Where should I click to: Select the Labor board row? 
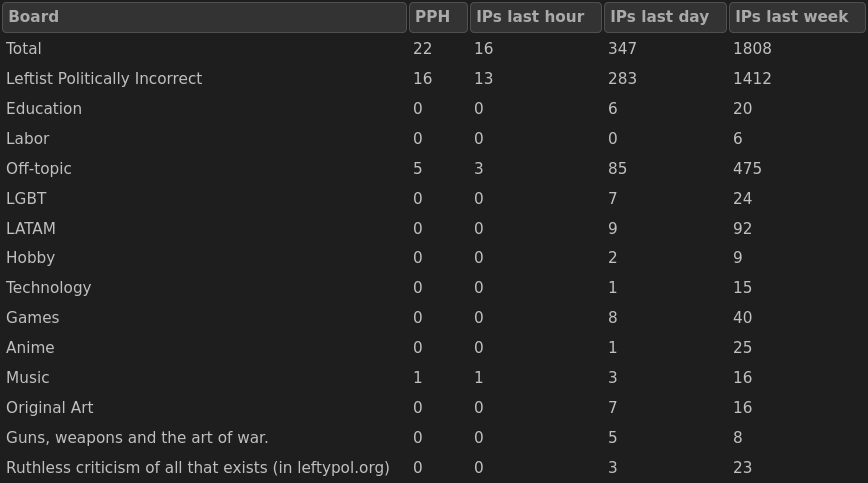point(28,139)
